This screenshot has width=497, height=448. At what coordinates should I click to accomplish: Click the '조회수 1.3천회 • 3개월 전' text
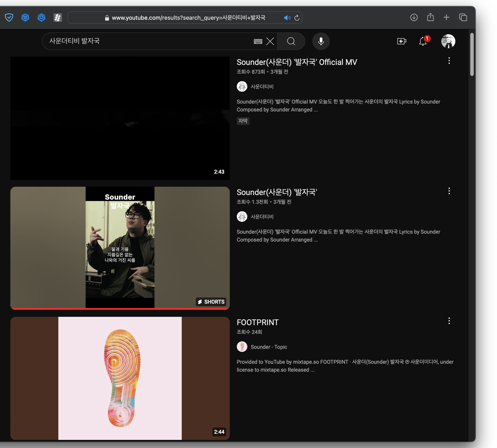[x=264, y=202]
